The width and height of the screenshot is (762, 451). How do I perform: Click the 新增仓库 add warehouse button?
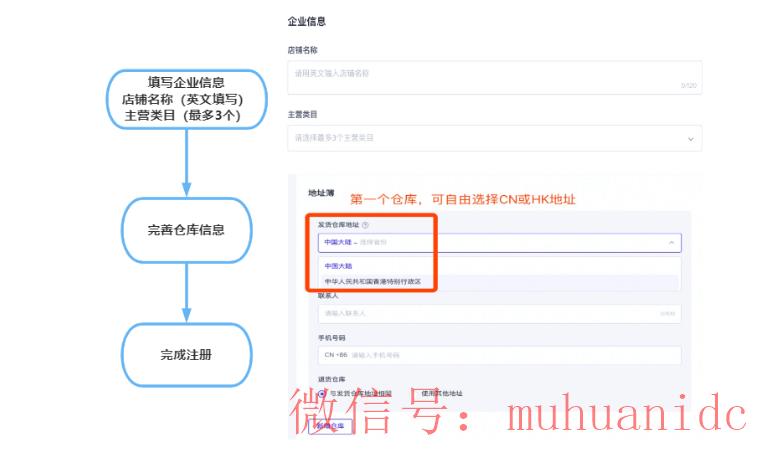(330, 426)
